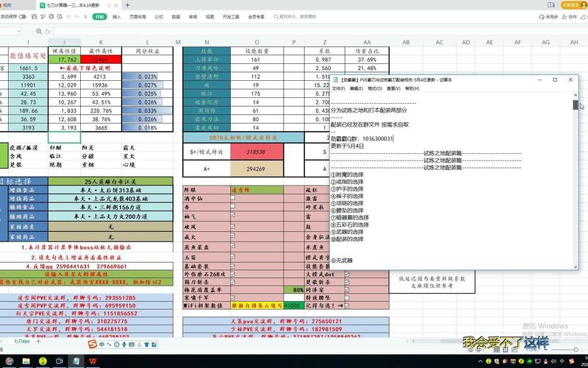Click the cloud sync status icon 未同步
588x368 pixels.
[548, 17]
